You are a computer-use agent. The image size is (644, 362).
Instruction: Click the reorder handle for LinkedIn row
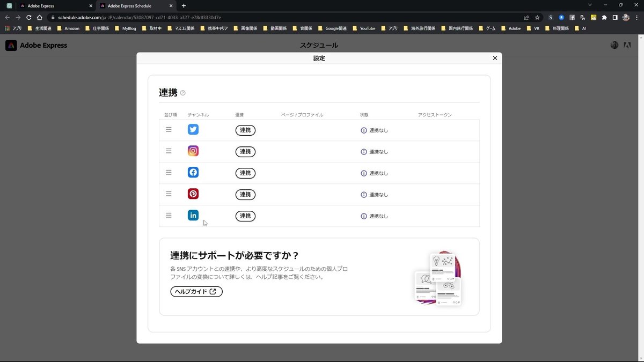[169, 215]
